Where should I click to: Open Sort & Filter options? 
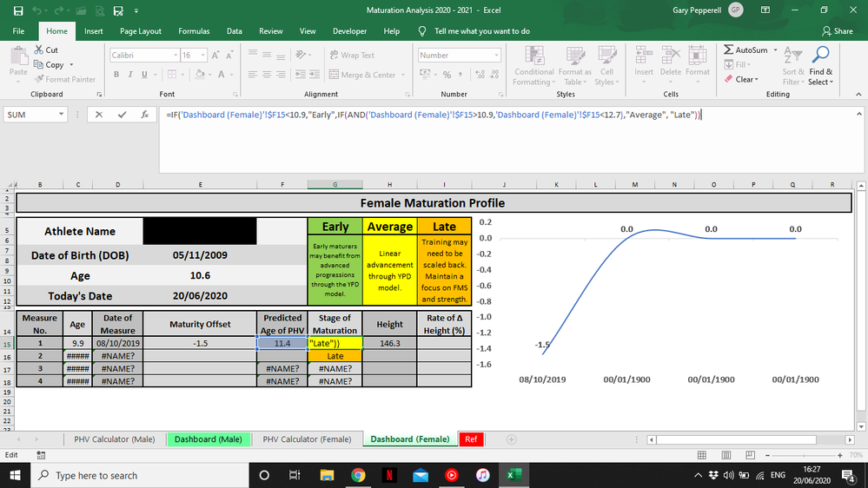tap(792, 65)
